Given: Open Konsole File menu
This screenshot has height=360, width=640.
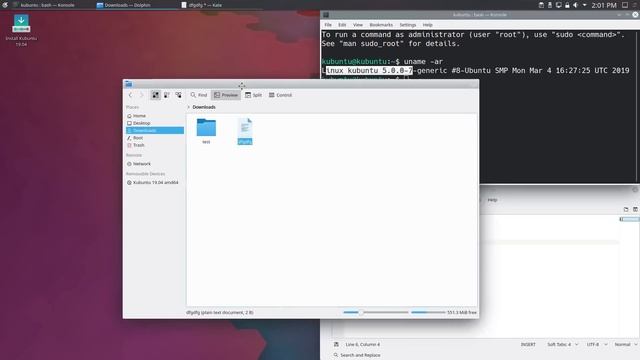Looking at the screenshot, I should 328,25.
